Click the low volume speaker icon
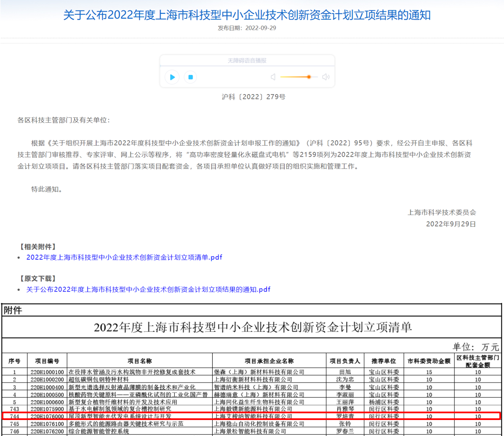 point(273,77)
